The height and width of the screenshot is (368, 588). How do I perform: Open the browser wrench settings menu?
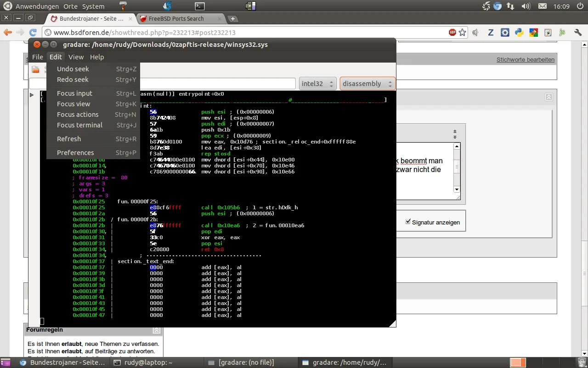[x=578, y=32]
